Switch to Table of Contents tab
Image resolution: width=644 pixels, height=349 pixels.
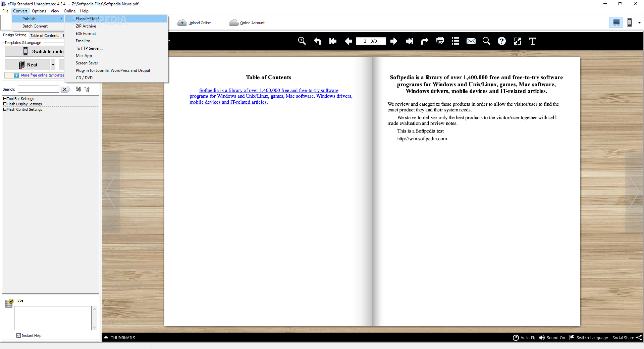click(45, 35)
